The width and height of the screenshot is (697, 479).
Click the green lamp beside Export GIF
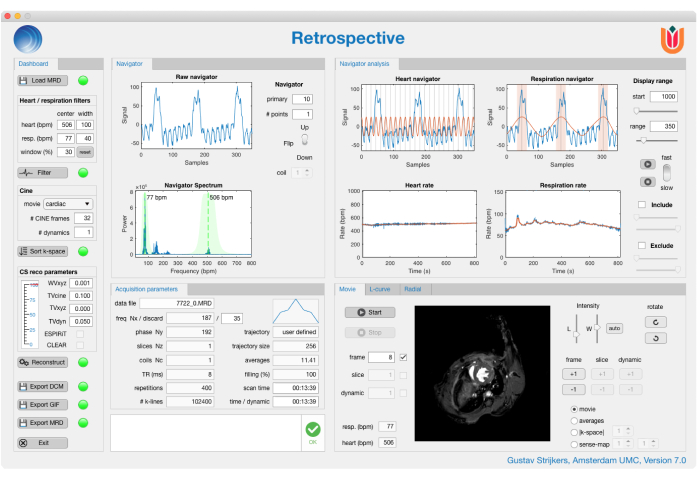[83, 405]
